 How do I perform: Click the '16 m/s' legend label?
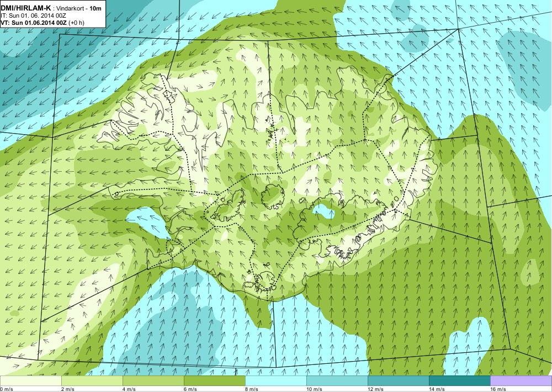[x=498, y=389]
